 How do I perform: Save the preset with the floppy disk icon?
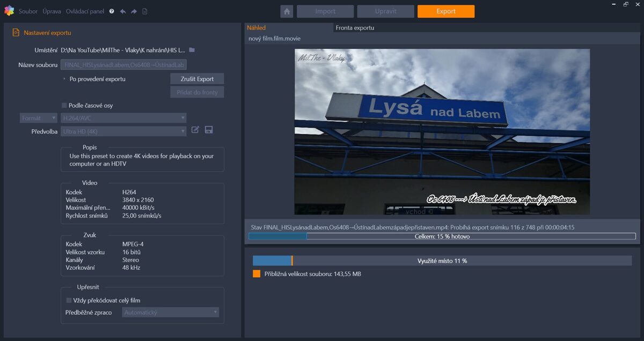pyautogui.click(x=209, y=130)
